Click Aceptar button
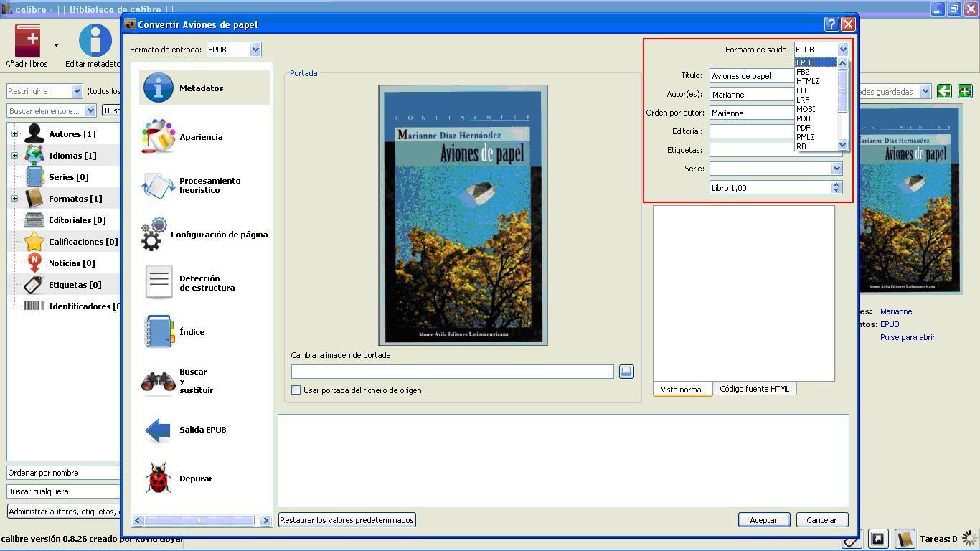Image resolution: width=980 pixels, height=551 pixels. [763, 519]
